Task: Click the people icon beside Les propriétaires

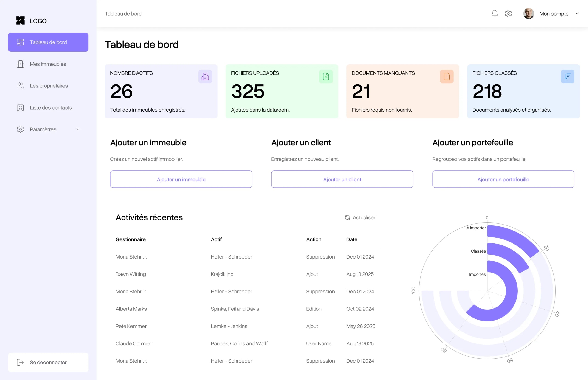Action: [x=20, y=86]
